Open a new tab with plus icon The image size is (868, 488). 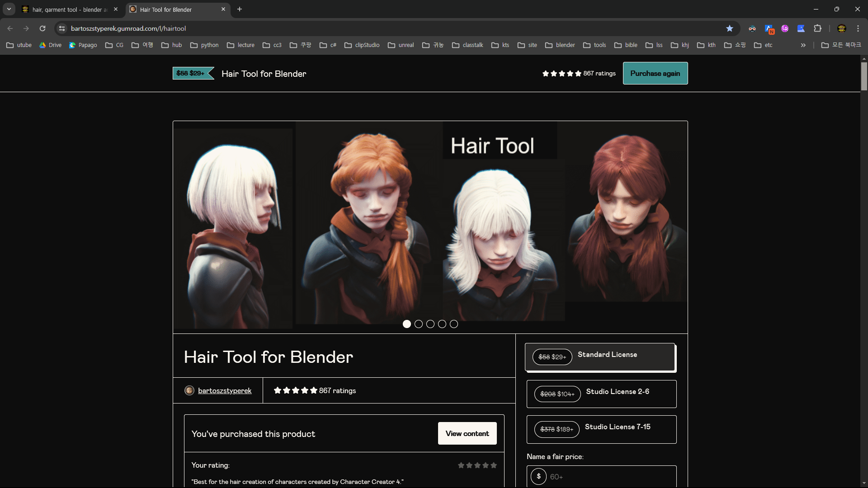(x=240, y=9)
